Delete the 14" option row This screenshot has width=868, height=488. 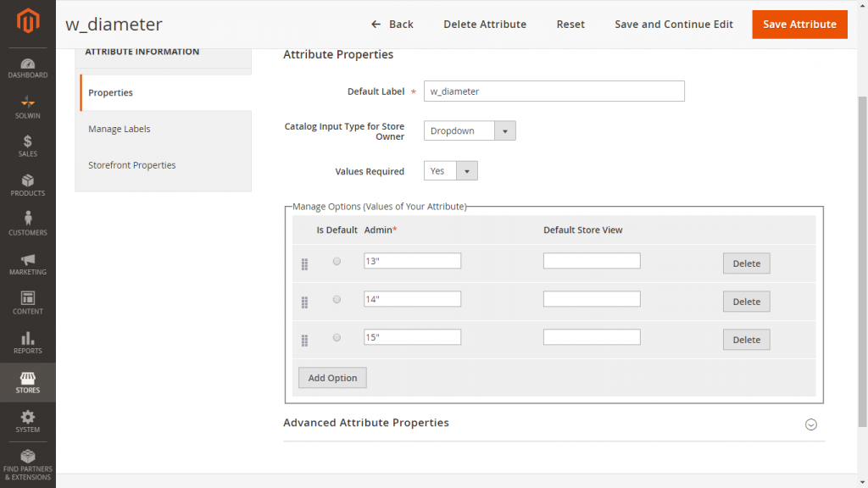click(746, 302)
